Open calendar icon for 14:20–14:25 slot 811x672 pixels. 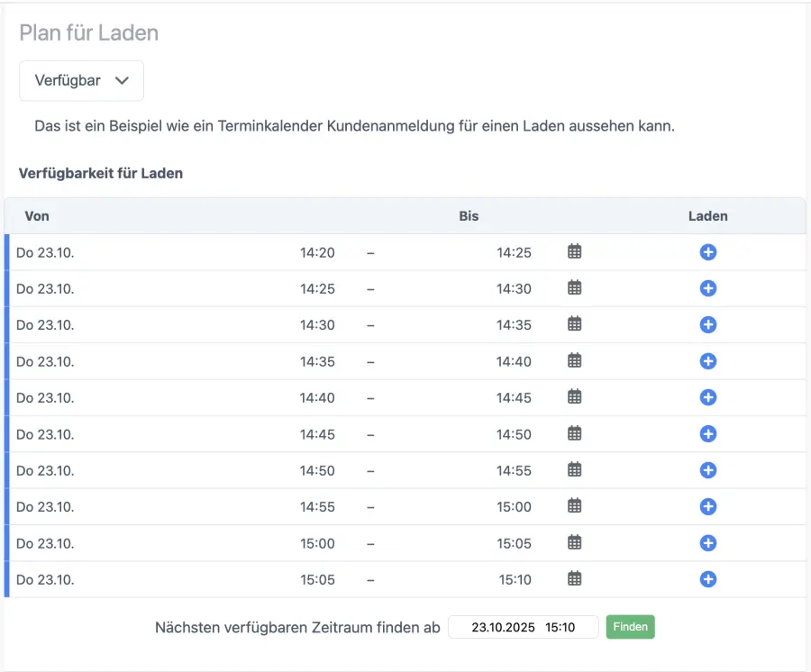click(575, 251)
